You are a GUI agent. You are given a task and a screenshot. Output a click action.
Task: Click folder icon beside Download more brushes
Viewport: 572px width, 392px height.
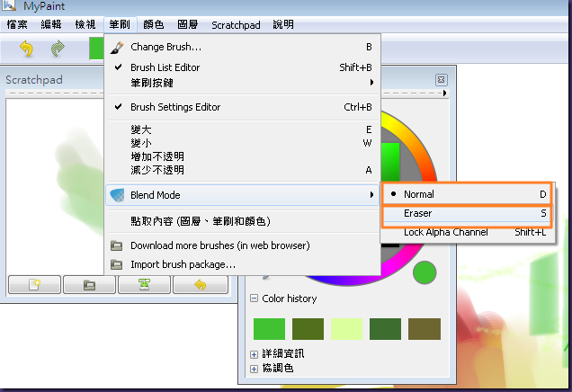point(116,245)
